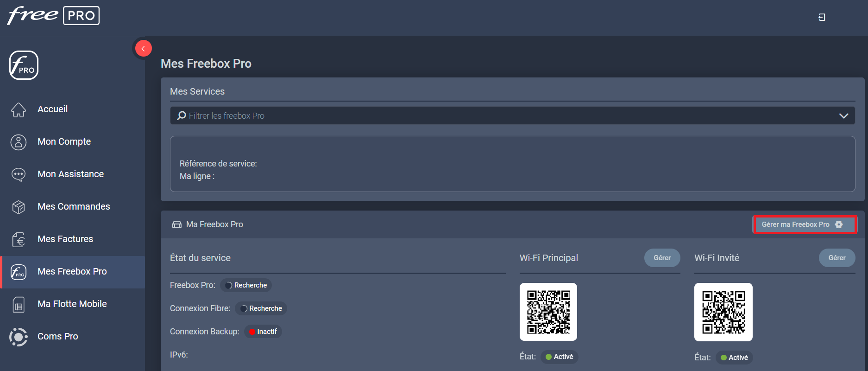
Task: Click the Inactif status badge for Connexion Backup
Action: (263, 332)
